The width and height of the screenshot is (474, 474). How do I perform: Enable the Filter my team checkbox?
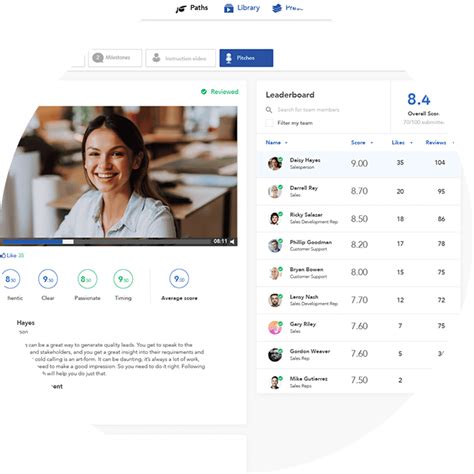(x=269, y=123)
